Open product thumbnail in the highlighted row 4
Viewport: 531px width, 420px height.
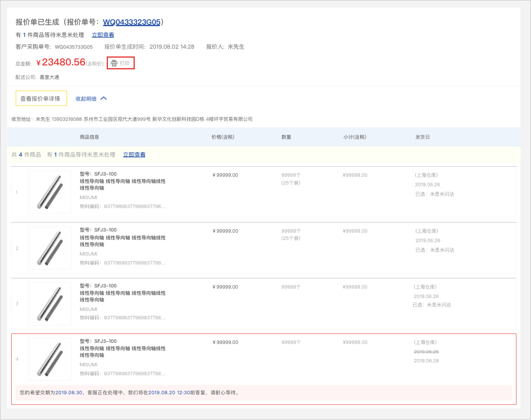point(50,359)
